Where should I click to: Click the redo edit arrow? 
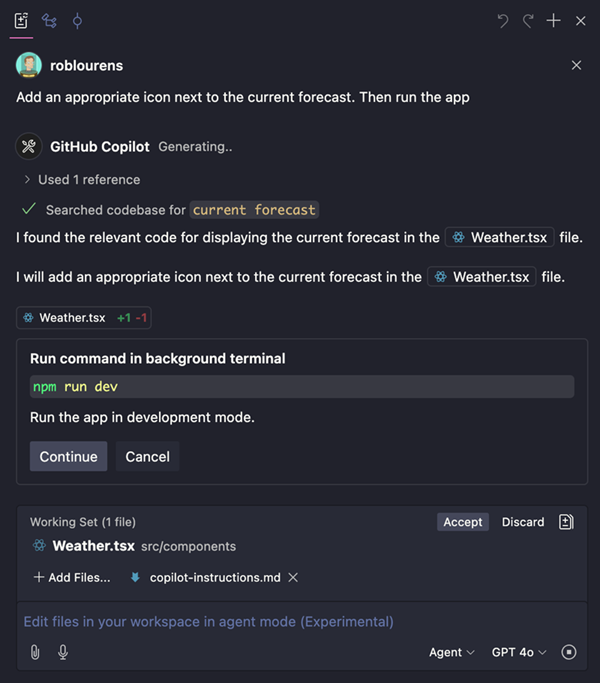click(x=528, y=21)
